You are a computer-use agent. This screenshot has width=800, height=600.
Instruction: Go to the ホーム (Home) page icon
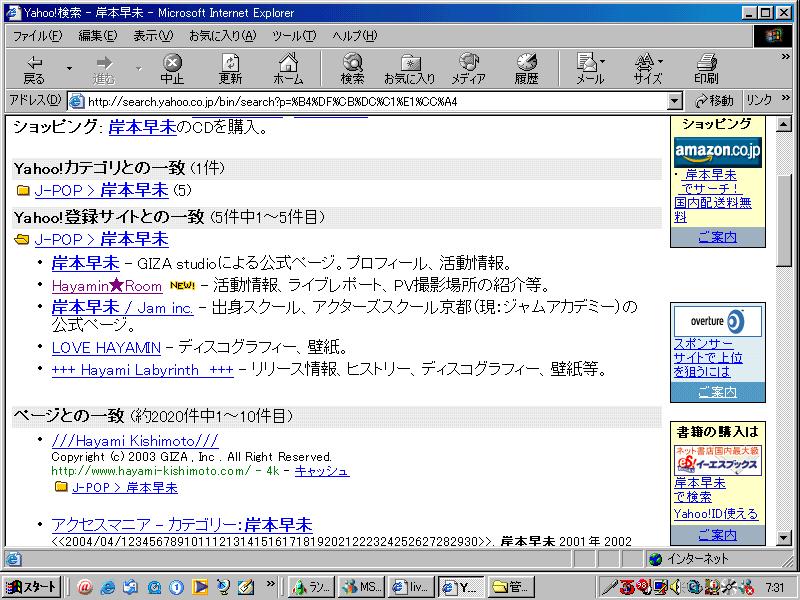(x=288, y=69)
